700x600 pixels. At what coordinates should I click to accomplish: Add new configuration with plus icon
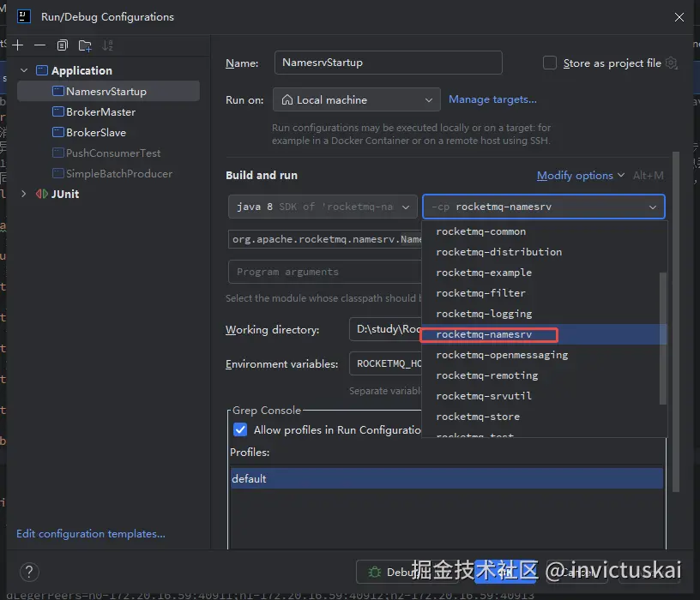click(18, 45)
